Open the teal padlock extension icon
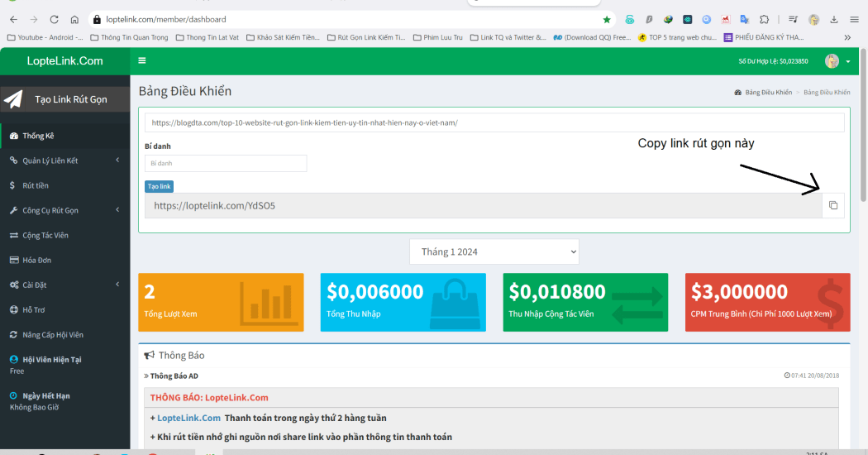868x455 pixels. point(629,19)
